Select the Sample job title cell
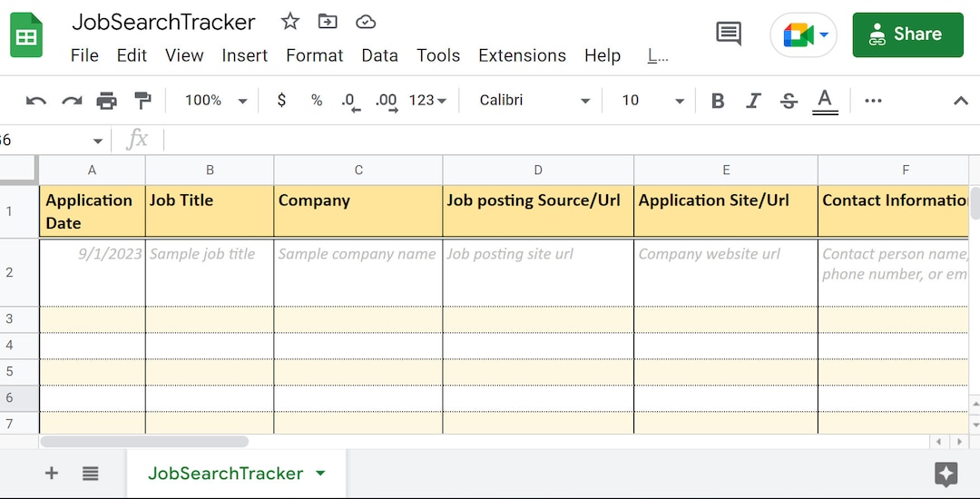Viewport: 980px width, 499px height. click(x=210, y=272)
